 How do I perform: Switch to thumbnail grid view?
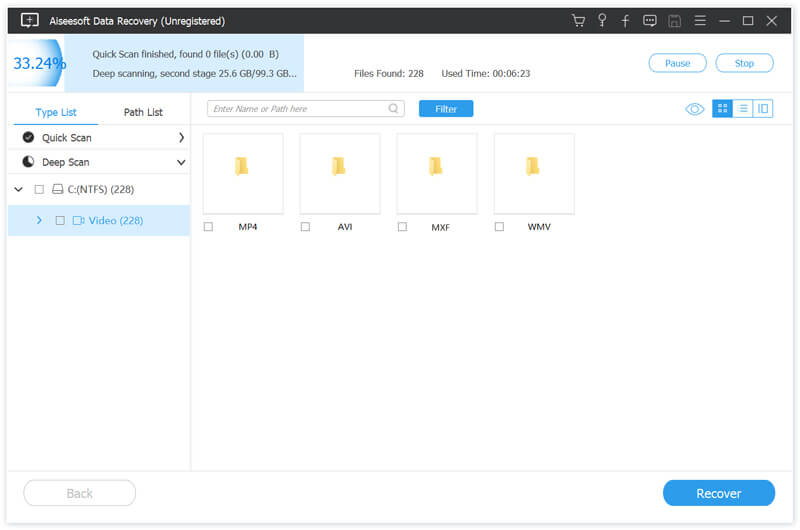coord(722,108)
